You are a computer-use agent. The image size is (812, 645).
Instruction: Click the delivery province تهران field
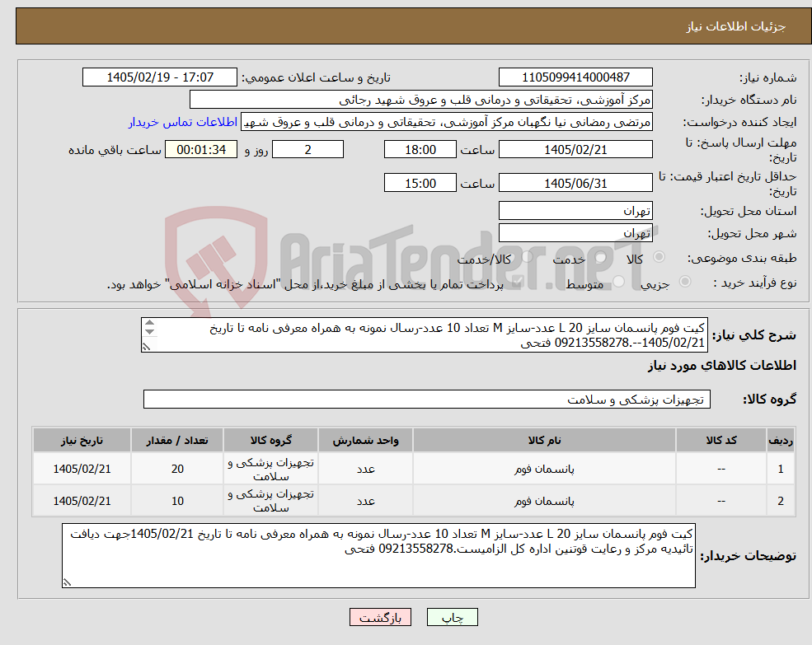coord(575,211)
